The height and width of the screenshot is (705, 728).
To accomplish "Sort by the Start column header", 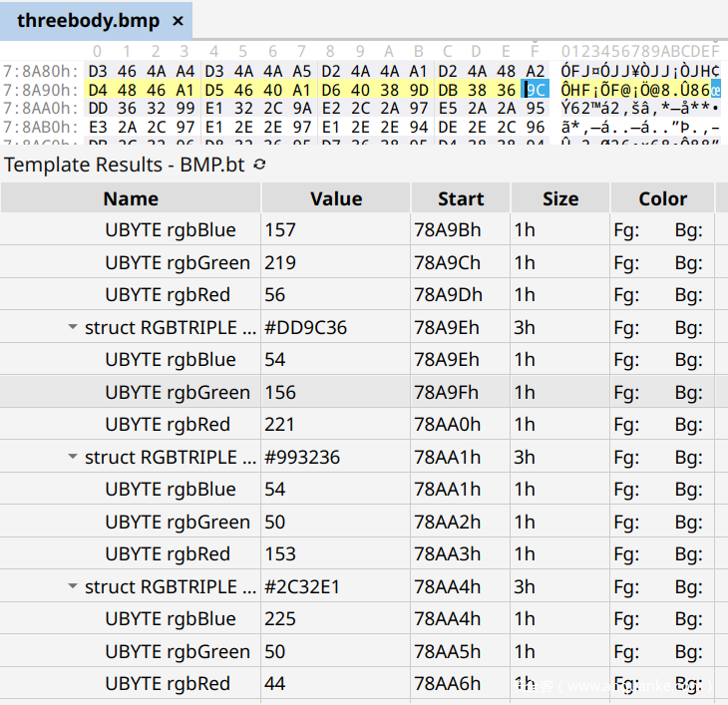I will click(x=461, y=198).
